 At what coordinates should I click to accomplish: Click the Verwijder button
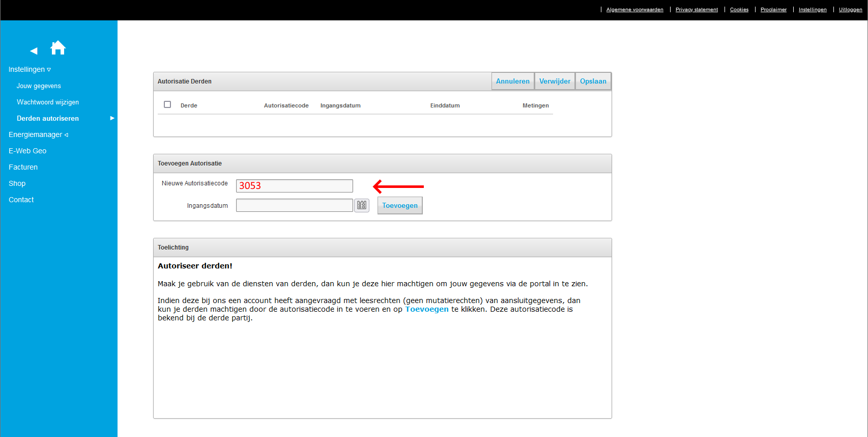point(555,81)
